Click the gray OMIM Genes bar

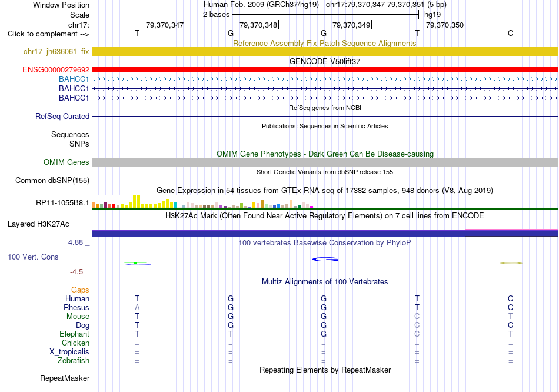tap(325, 162)
